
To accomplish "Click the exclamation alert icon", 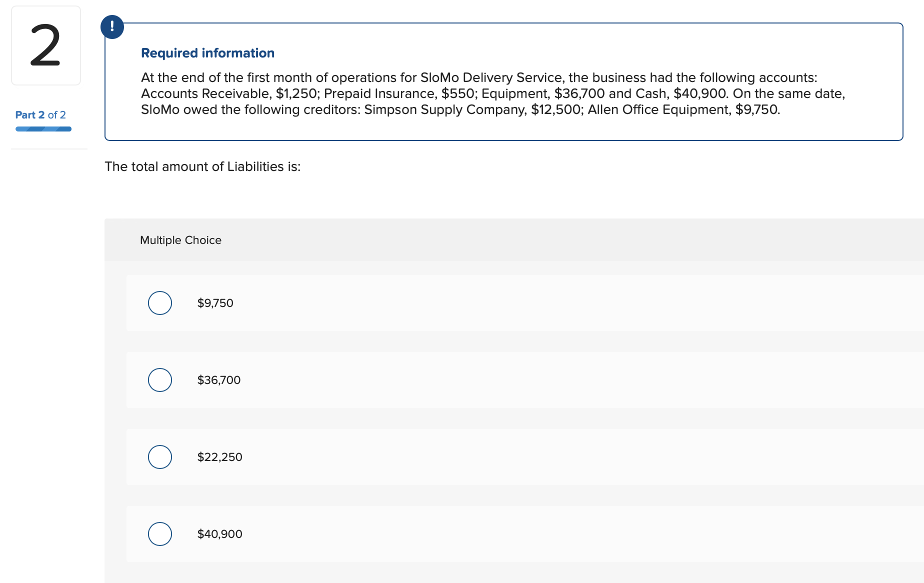I will 112,27.
